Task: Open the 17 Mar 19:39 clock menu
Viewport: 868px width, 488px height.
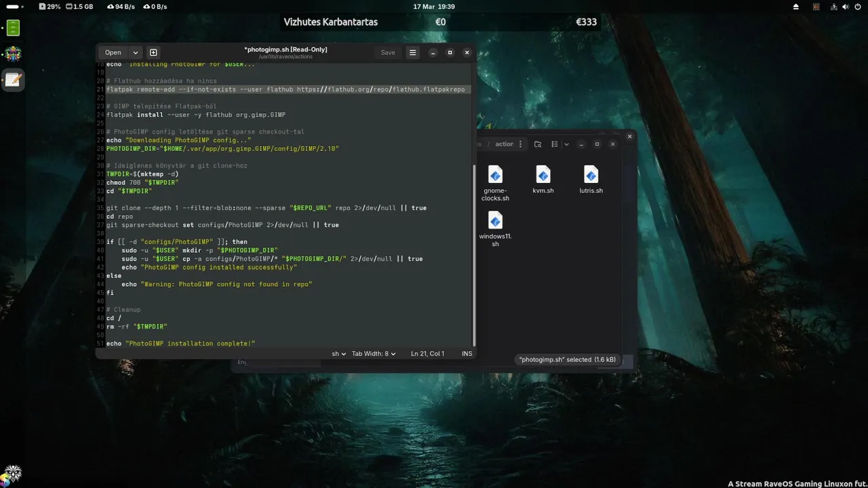Action: point(434,6)
